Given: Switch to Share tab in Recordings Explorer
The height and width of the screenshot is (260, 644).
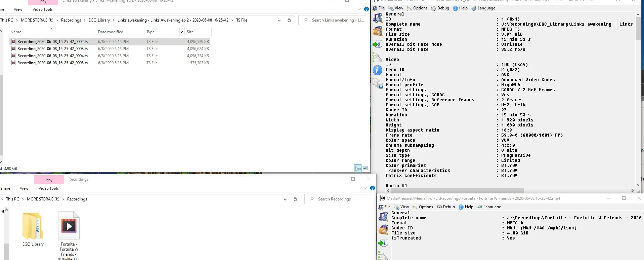Looking at the screenshot, I should tap(5, 188).
